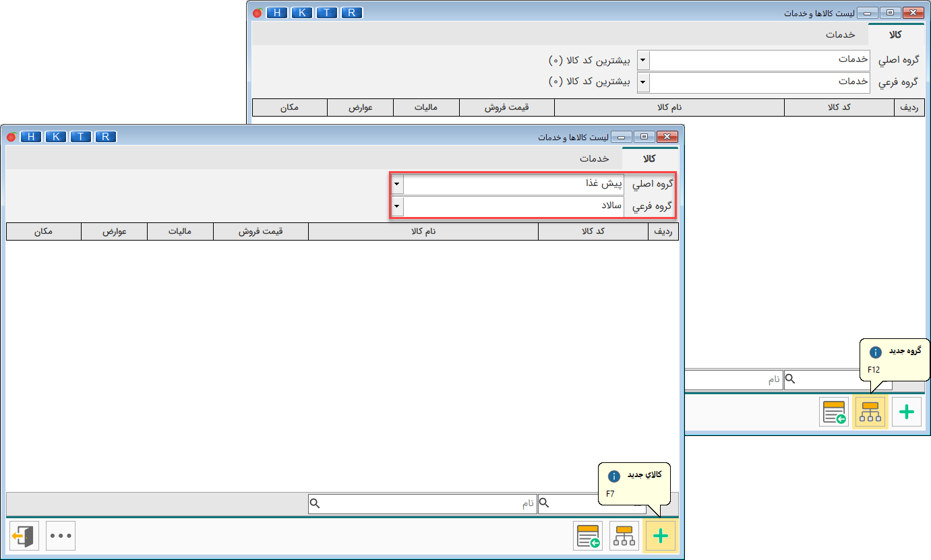Image resolution: width=931 pixels, height=560 pixels.
Task: Click the کد کالا column header in the front window
Action: point(593,232)
